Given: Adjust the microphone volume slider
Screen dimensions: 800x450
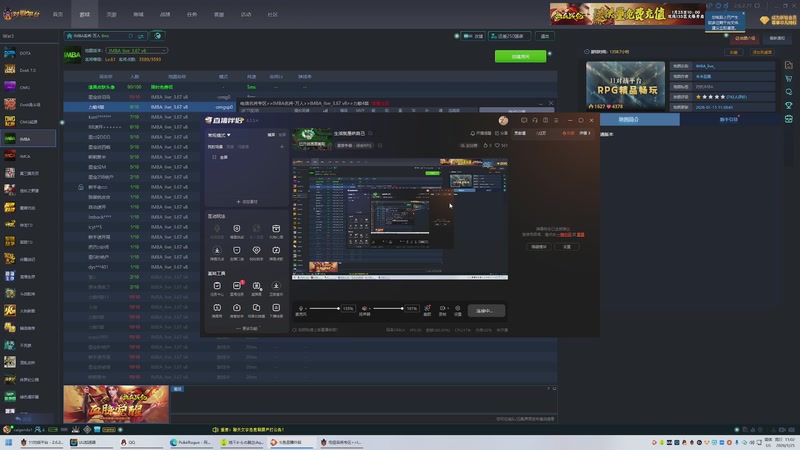Looking at the screenshot, I should 323,308.
